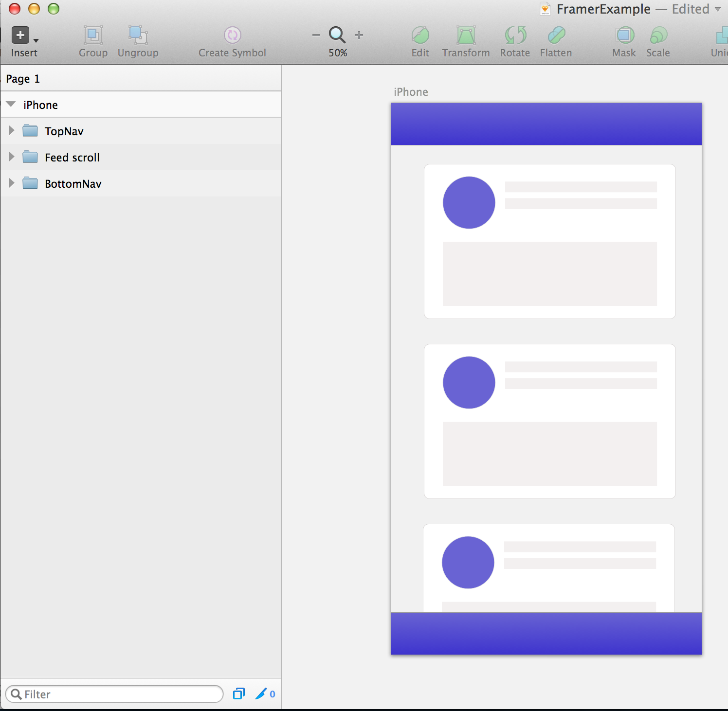Image resolution: width=728 pixels, height=711 pixels.
Task: Click the 50% zoom level label
Action: [x=338, y=53]
